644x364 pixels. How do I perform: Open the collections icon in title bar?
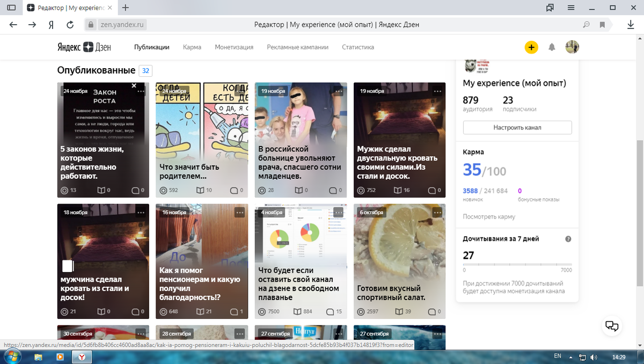(550, 8)
